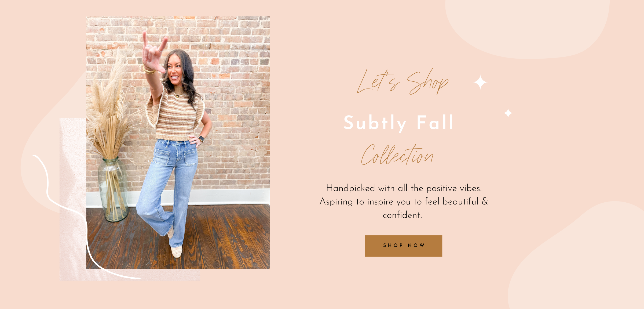Click the large white sparkle star icon

[x=480, y=82]
